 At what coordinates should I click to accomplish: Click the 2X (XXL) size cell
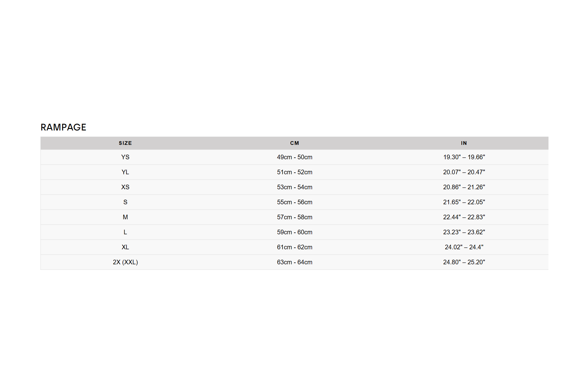coord(125,262)
